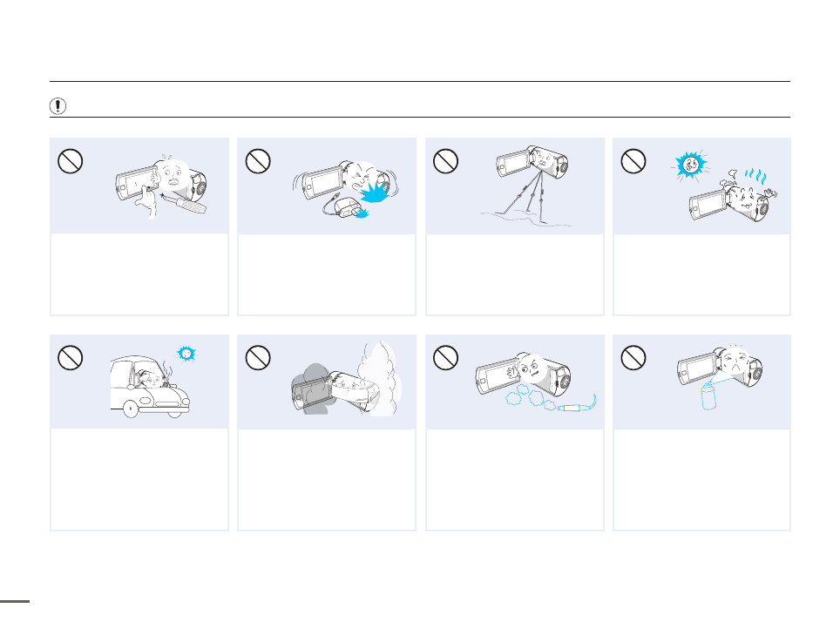Click the blank text box under car illustration
Screen dimensions: 840x642
[x=139, y=479]
